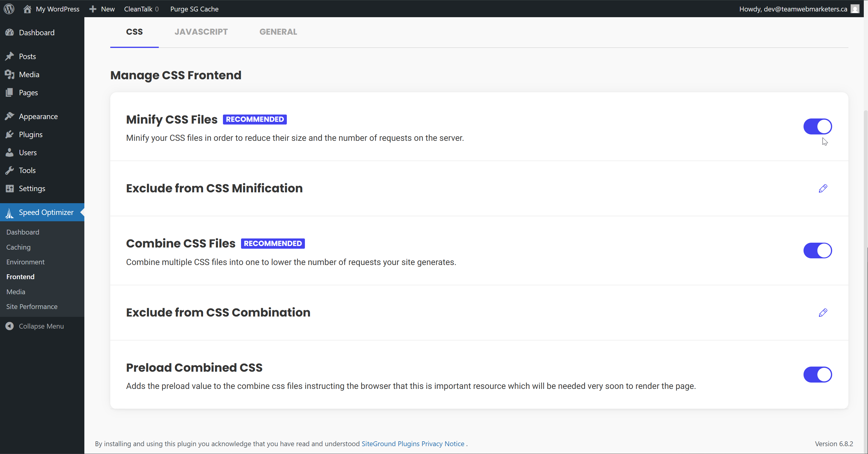Edit Exclude from CSS Minification pencil icon
The image size is (868, 454).
coord(823,188)
